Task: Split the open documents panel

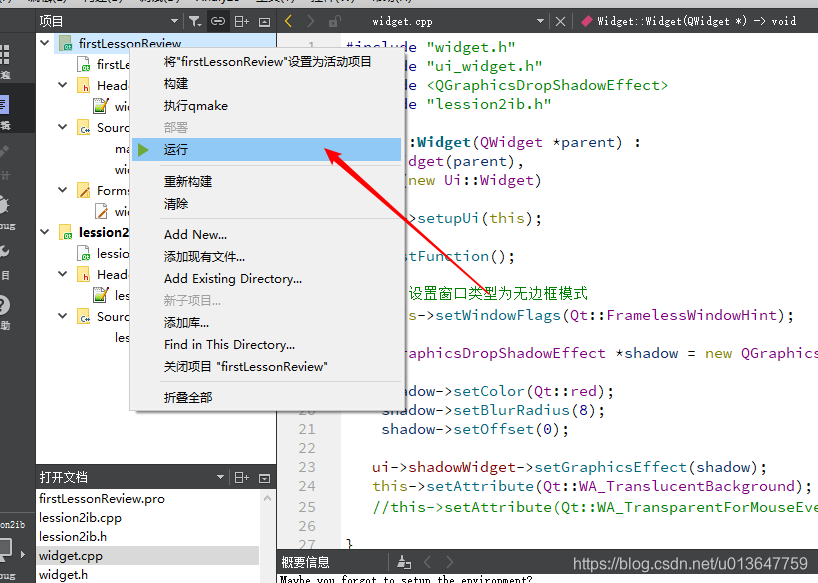Action: point(242,477)
